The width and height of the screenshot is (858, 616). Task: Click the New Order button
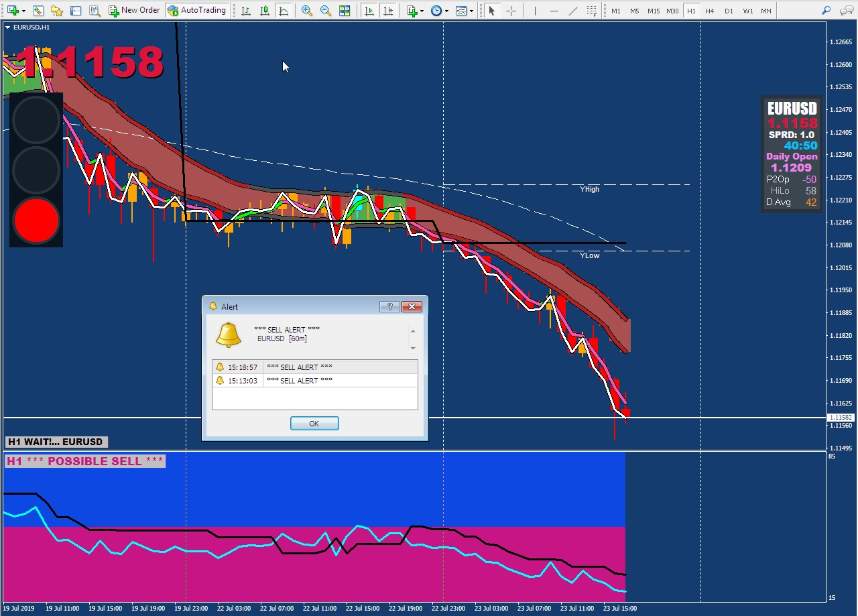click(134, 11)
